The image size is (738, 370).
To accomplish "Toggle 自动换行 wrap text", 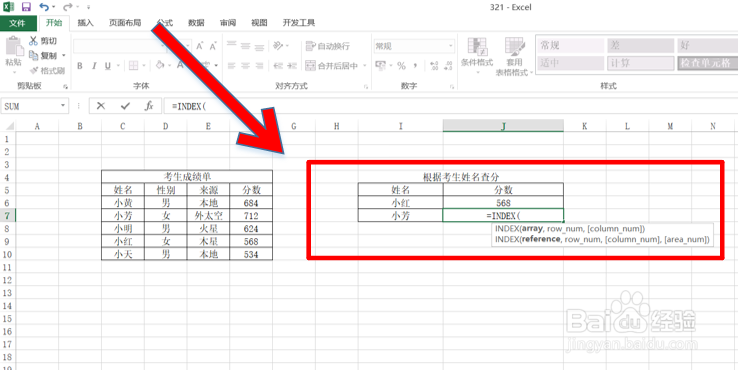I will click(x=328, y=46).
